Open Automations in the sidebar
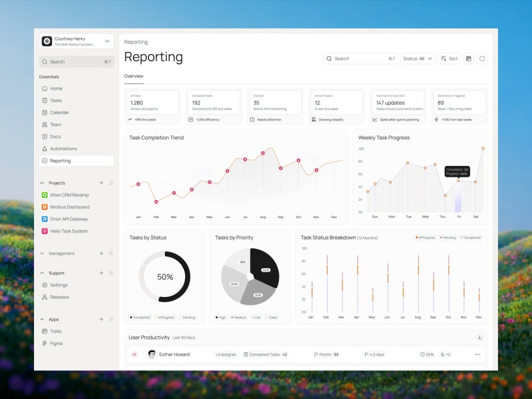This screenshot has width=532, height=399. (x=76, y=148)
